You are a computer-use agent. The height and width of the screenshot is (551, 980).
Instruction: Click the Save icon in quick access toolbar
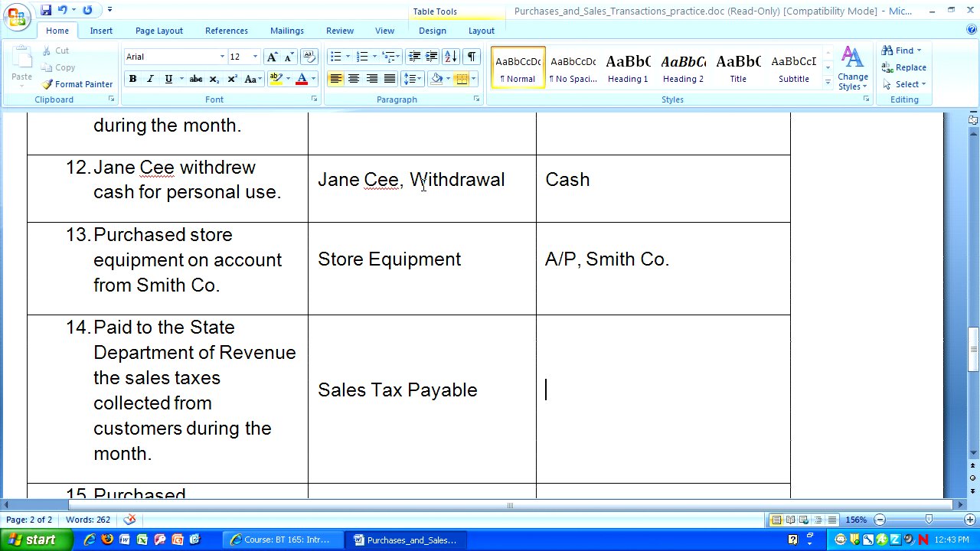(x=46, y=10)
